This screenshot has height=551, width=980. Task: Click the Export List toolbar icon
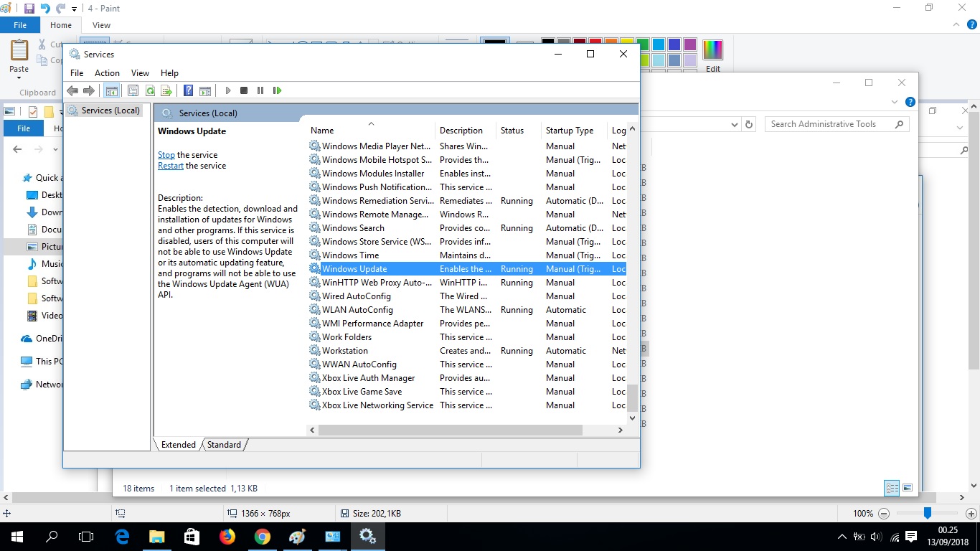(x=166, y=90)
